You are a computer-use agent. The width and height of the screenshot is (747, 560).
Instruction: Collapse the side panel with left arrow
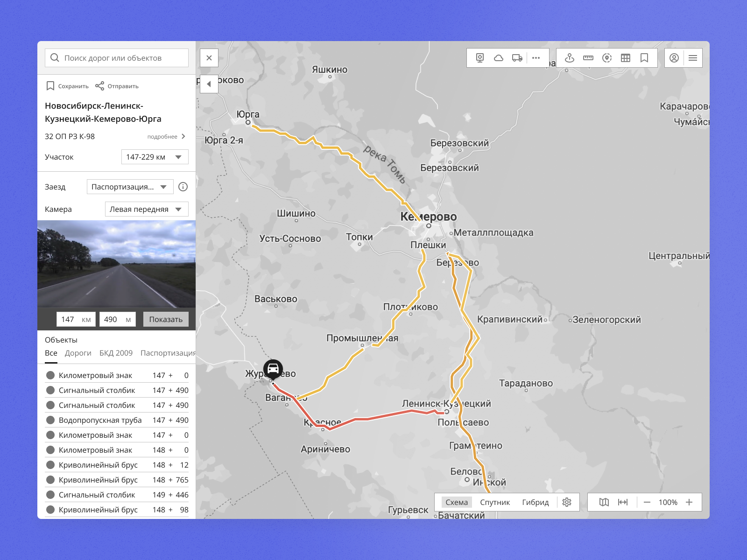[x=209, y=84]
